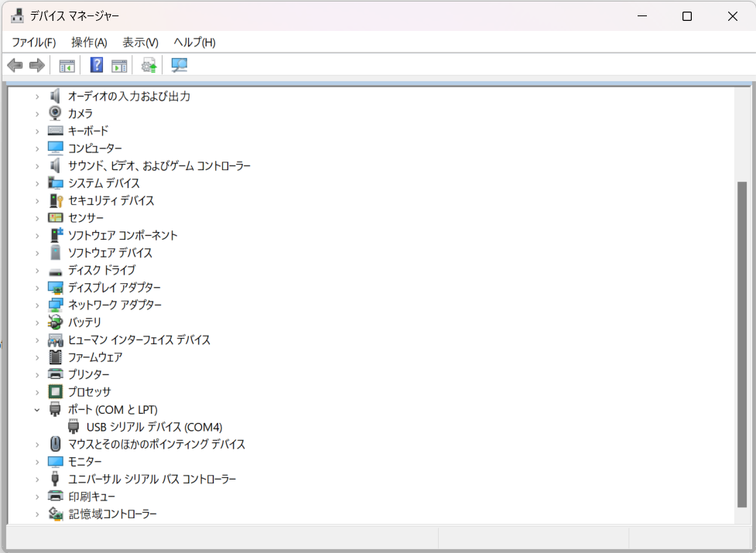The width and height of the screenshot is (756, 553).
Task: Close the デバイス マネージャー window
Action: pyautogui.click(x=732, y=16)
